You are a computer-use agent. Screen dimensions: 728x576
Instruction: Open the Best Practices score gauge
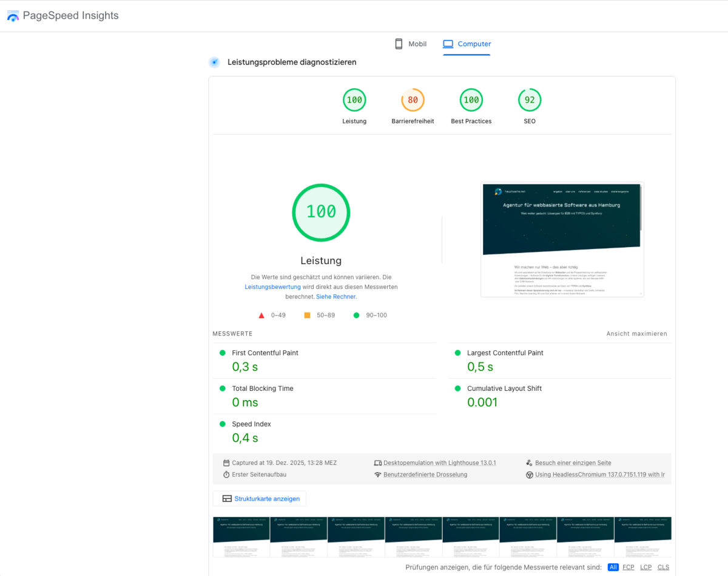click(x=471, y=101)
